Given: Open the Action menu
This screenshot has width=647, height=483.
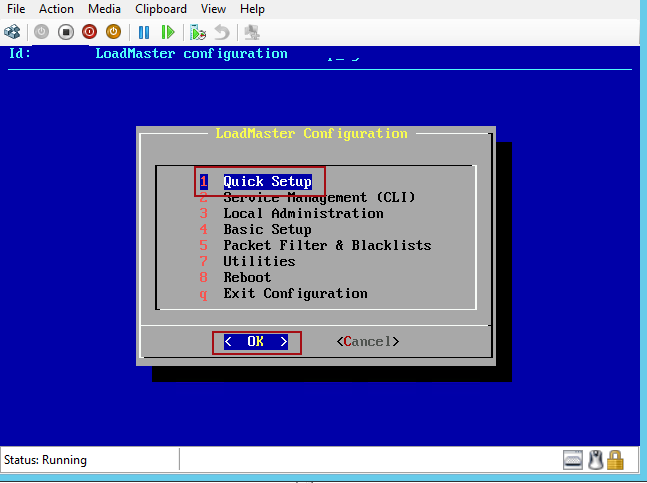Looking at the screenshot, I should [56, 9].
